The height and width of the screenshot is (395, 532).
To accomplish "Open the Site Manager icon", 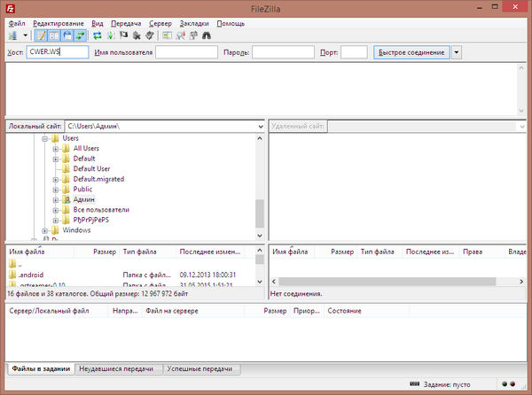I will 12,35.
